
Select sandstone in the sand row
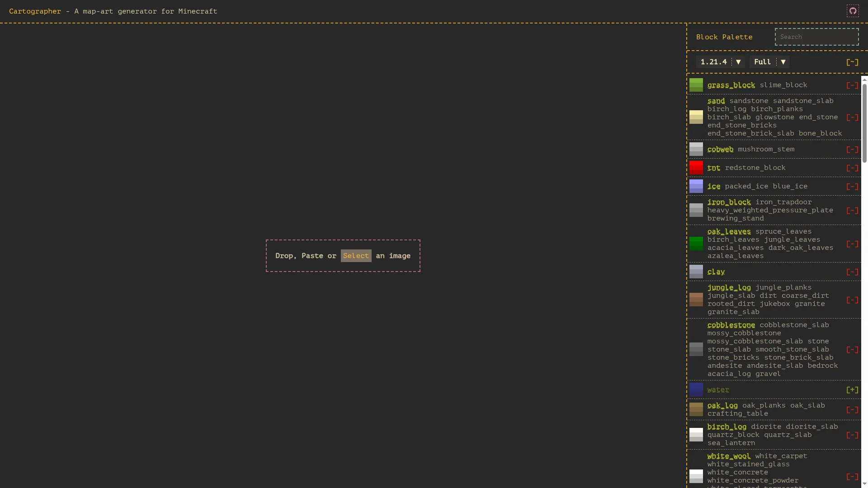[749, 101]
